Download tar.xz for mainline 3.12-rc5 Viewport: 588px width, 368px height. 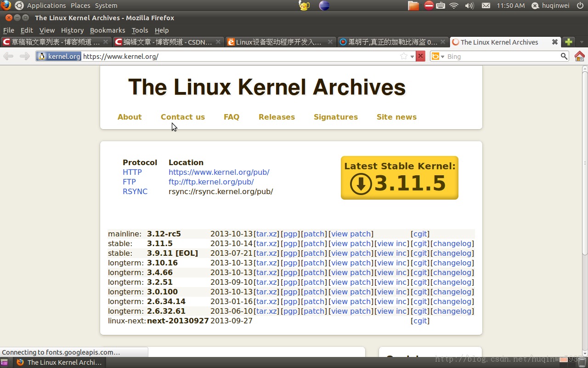(x=266, y=234)
